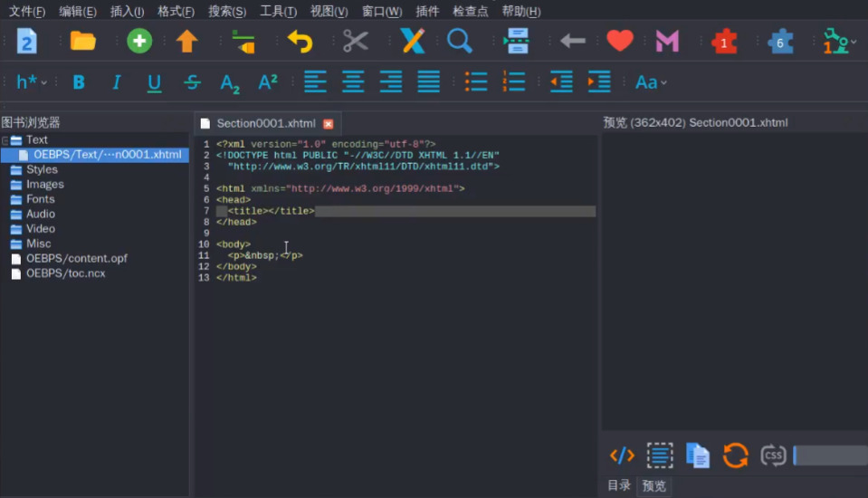Image resolution: width=868 pixels, height=498 pixels.
Task: Toggle italic formatting with the I button
Action: coord(116,82)
